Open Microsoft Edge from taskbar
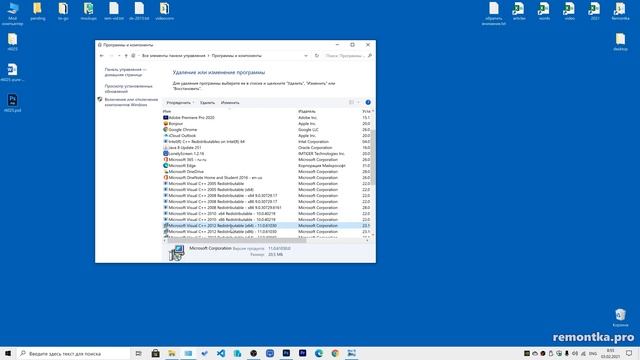 [x=319, y=353]
